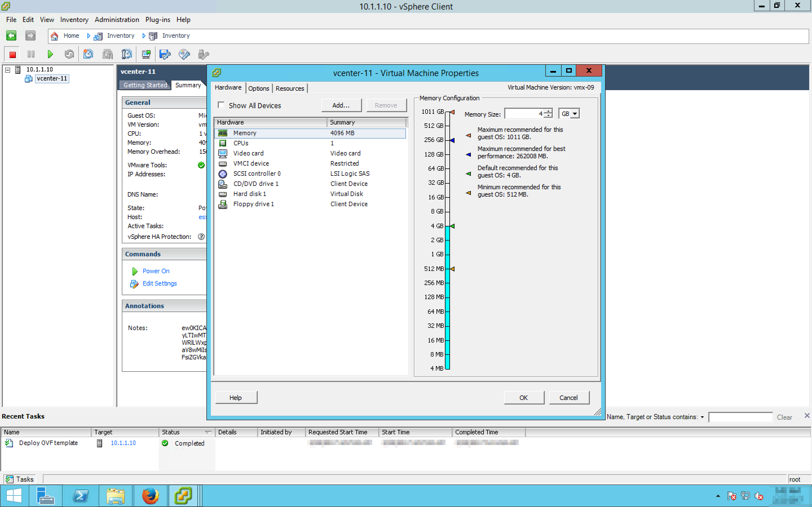This screenshot has height=507, width=812.
Task: Open the status filter dropdown arrow
Action: tap(702, 417)
